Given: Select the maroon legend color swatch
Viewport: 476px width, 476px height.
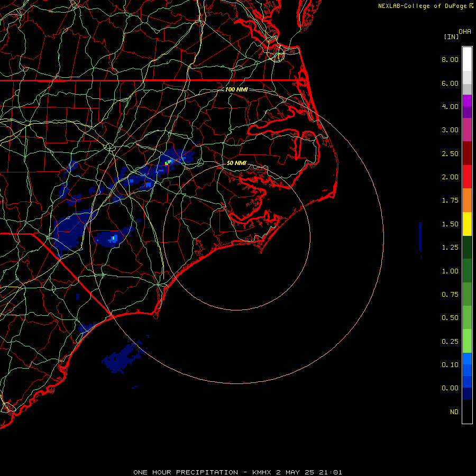Looking at the screenshot, I should point(467,153).
